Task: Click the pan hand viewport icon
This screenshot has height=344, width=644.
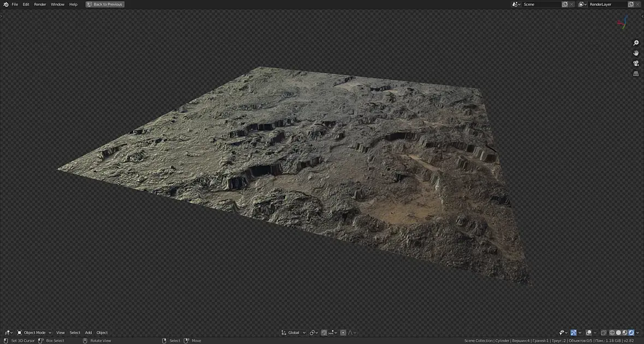Action: [x=636, y=53]
